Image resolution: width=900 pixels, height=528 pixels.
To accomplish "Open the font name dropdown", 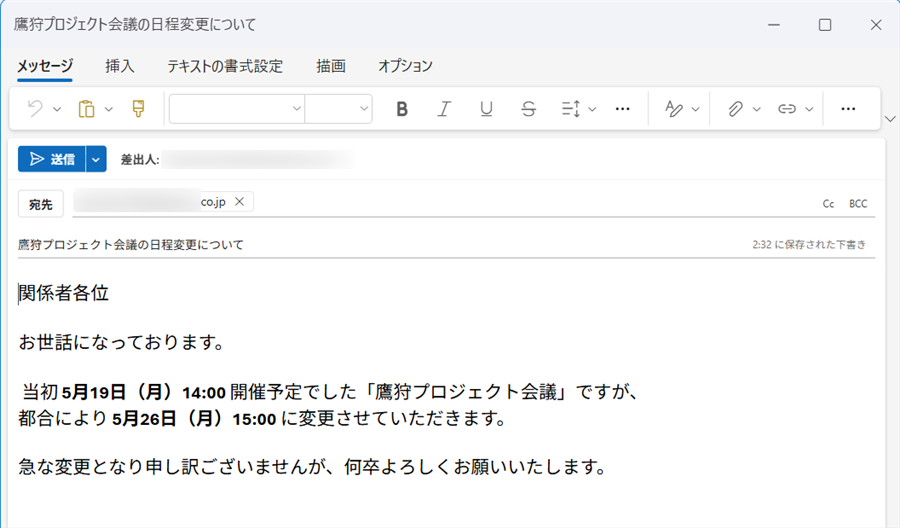I will pos(237,109).
